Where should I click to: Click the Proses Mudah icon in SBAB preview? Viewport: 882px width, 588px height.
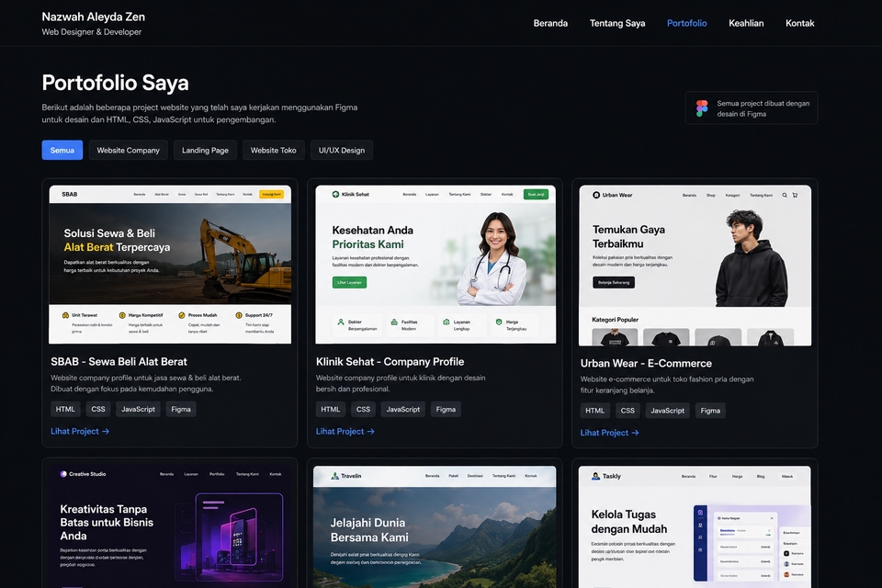[181, 316]
